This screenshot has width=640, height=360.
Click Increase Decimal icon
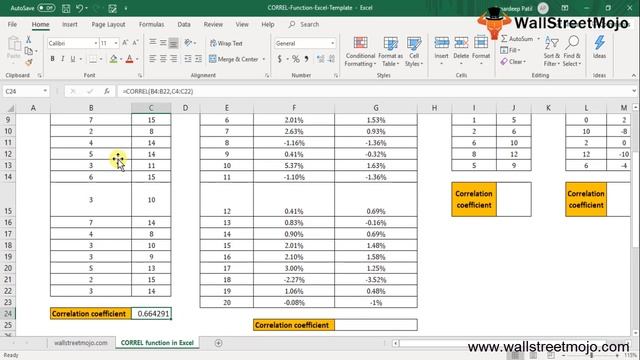321,59
